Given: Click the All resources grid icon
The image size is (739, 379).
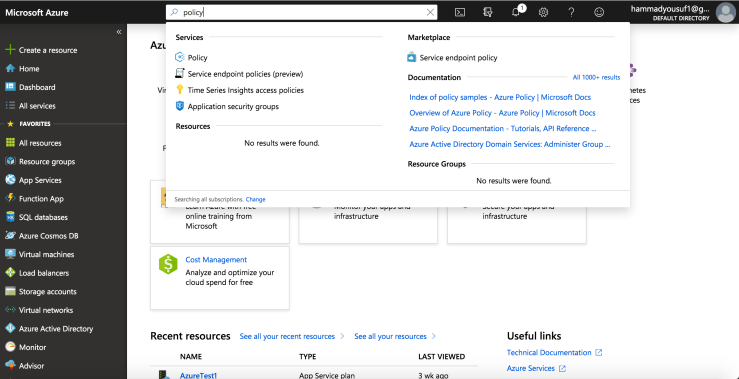Looking at the screenshot, I should 10,143.
